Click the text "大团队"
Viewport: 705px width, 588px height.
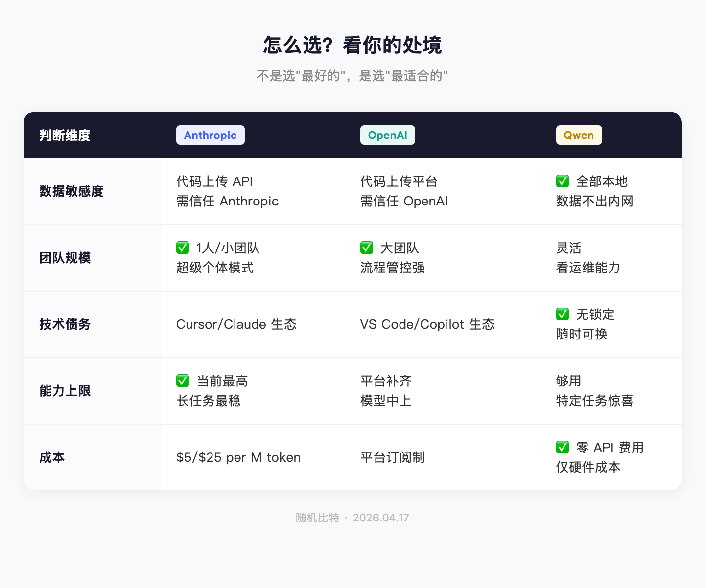[x=399, y=248]
